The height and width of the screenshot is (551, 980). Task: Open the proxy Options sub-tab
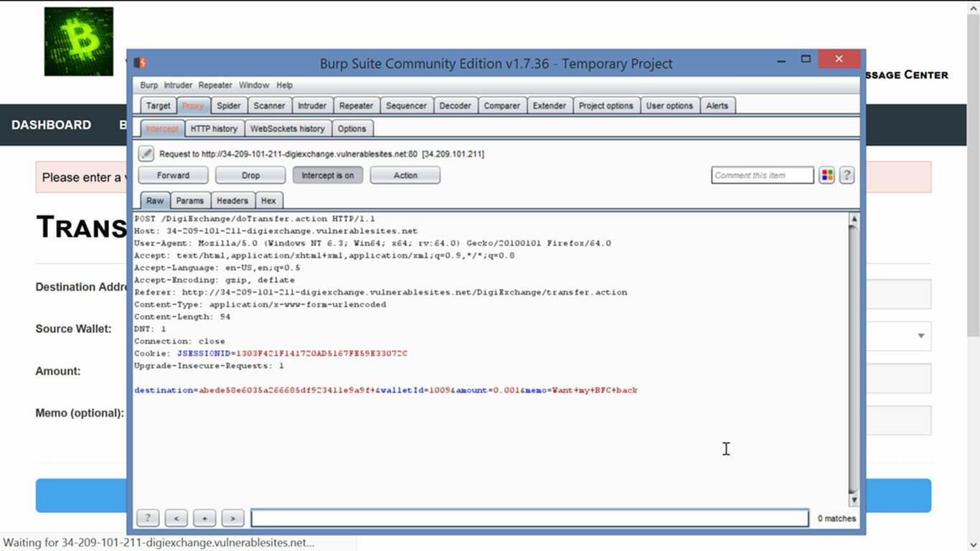tap(352, 128)
